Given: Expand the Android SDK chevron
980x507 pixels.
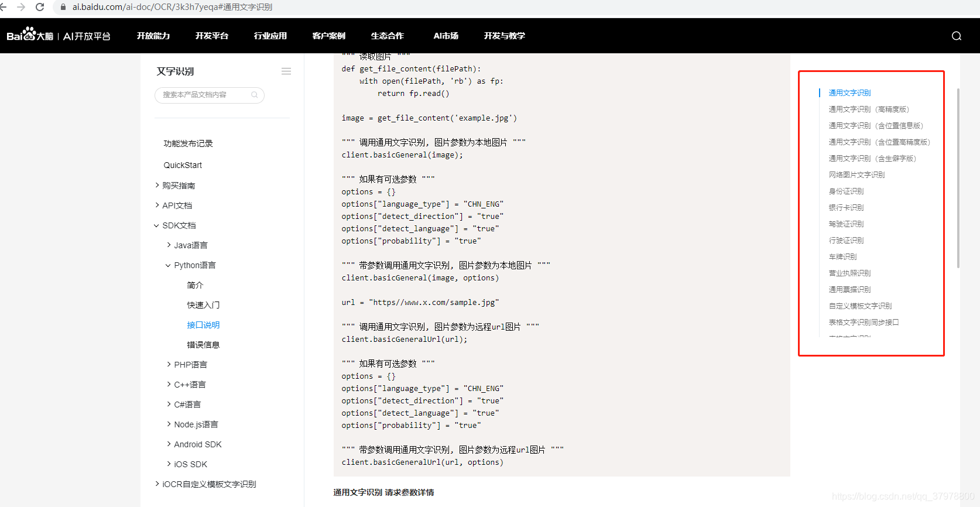Looking at the screenshot, I should pyautogui.click(x=169, y=444).
